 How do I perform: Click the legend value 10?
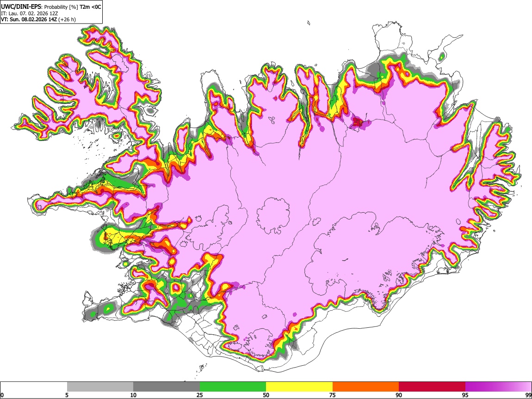[133, 395]
